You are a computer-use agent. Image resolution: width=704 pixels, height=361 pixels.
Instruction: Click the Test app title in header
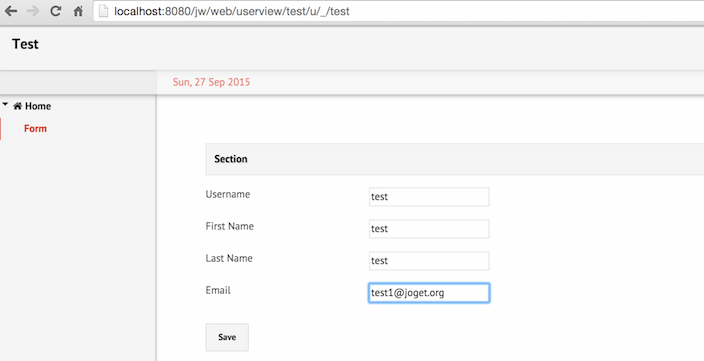pyautogui.click(x=26, y=44)
